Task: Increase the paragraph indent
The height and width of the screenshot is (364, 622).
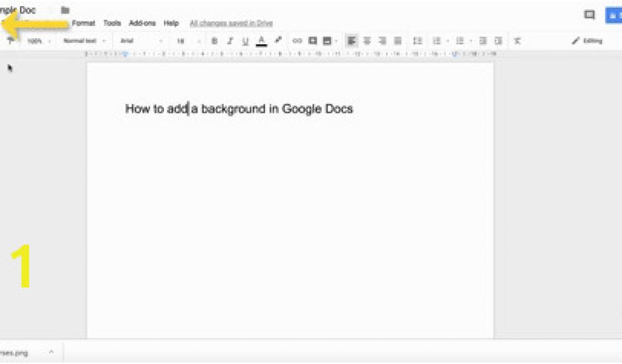Action: (498, 41)
